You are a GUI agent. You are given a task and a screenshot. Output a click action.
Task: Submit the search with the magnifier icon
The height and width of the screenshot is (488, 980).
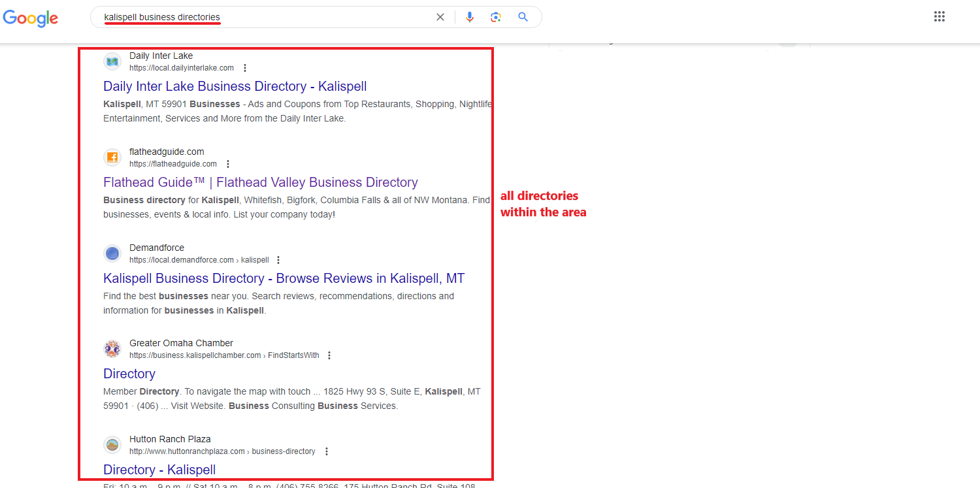[523, 17]
